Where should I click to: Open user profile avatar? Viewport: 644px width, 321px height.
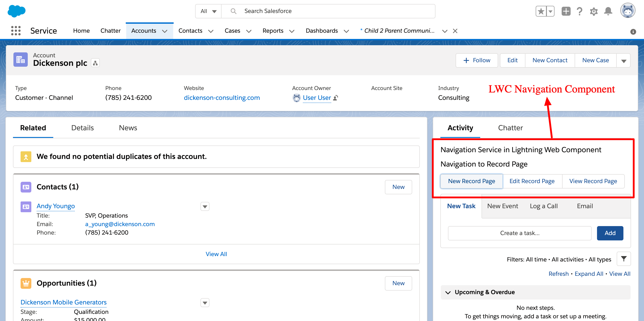point(627,11)
